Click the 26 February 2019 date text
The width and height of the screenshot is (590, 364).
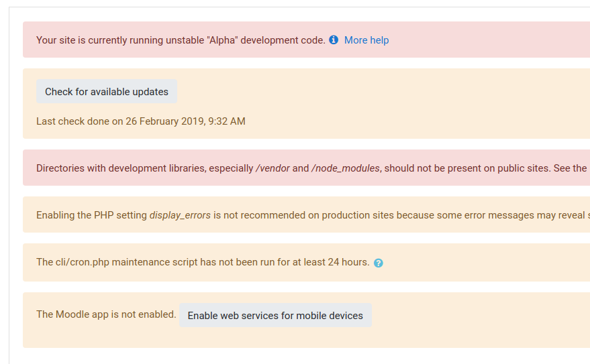(x=164, y=121)
